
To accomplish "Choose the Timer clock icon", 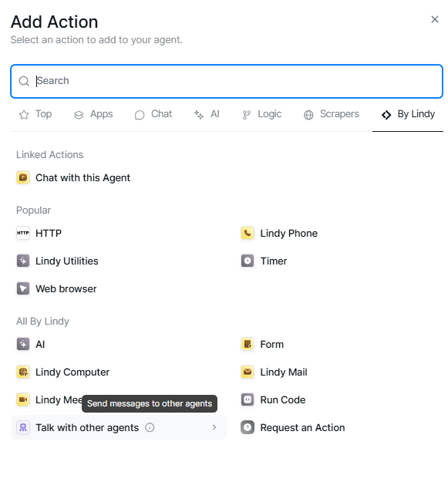I will click(x=248, y=261).
